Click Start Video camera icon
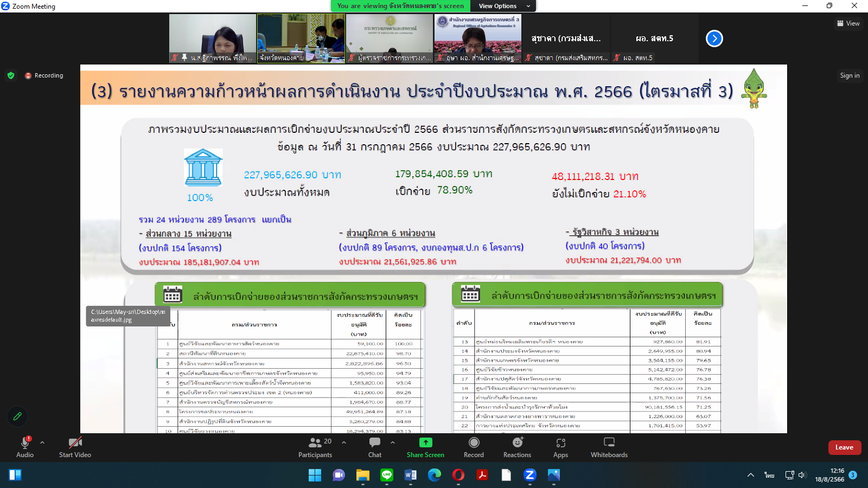868x488 pixels. coord(75,442)
